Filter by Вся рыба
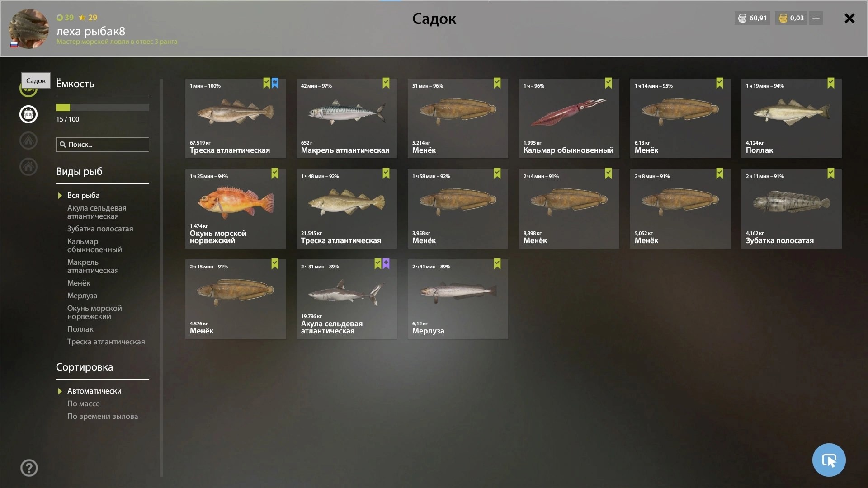 (x=84, y=195)
